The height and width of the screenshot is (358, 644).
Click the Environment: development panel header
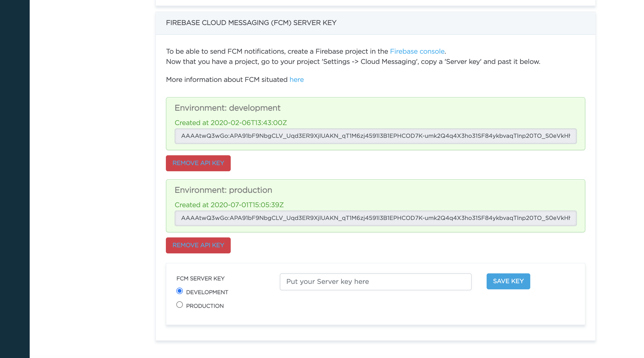(227, 108)
